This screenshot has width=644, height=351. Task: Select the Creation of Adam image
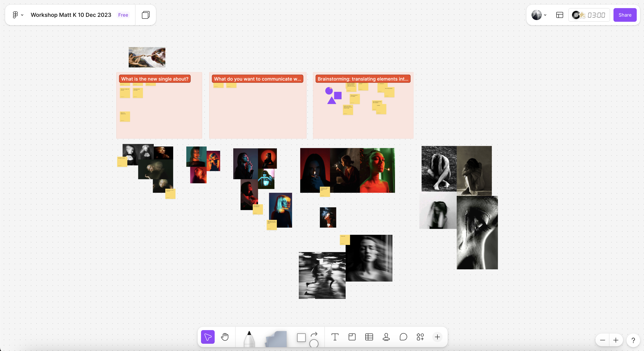coord(147,57)
